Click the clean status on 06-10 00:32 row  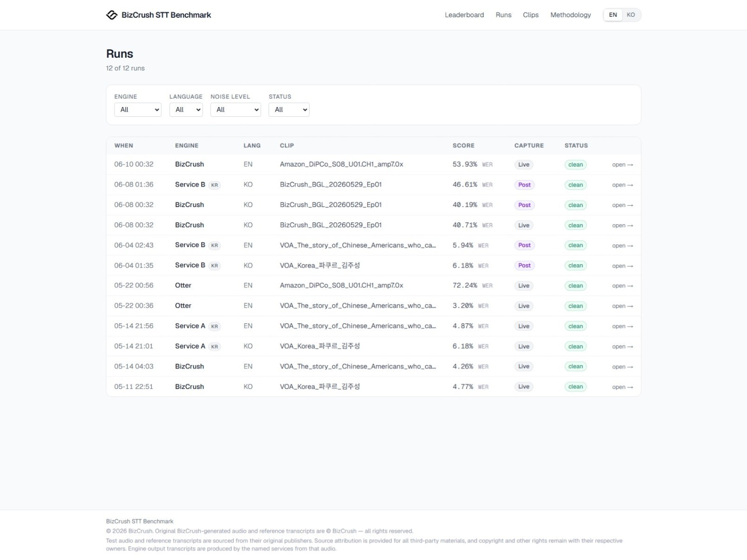tap(576, 165)
